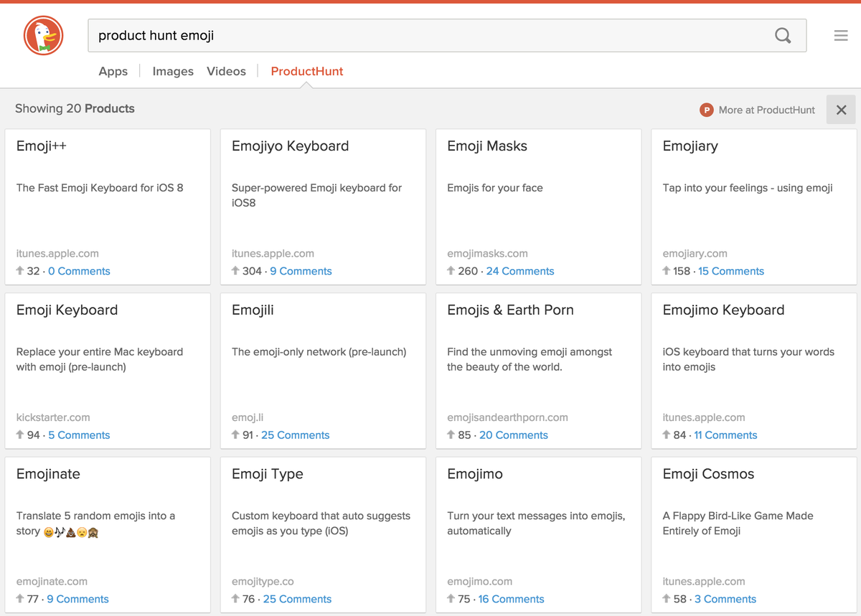Click the ProductHunt P logo icon

click(x=707, y=110)
